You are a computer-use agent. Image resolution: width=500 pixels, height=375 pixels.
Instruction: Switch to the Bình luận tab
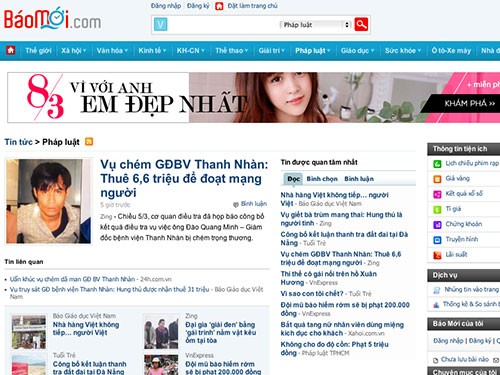pyautogui.click(x=359, y=179)
